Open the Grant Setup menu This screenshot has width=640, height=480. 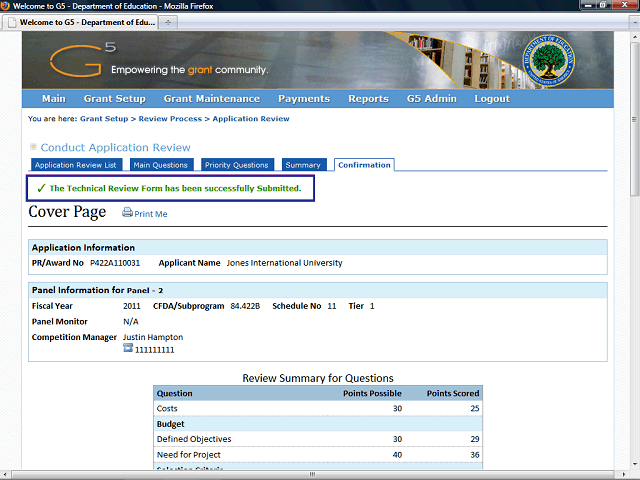coord(114,99)
